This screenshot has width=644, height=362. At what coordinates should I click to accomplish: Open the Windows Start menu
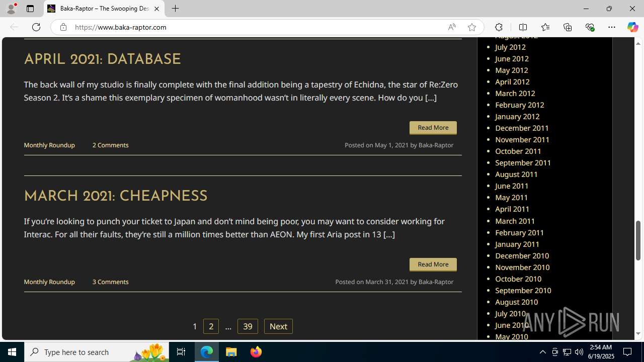12,352
